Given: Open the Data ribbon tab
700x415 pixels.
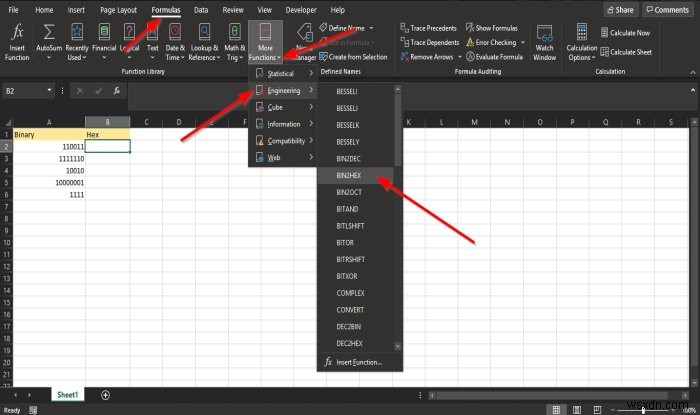Looking at the screenshot, I should click(x=201, y=10).
